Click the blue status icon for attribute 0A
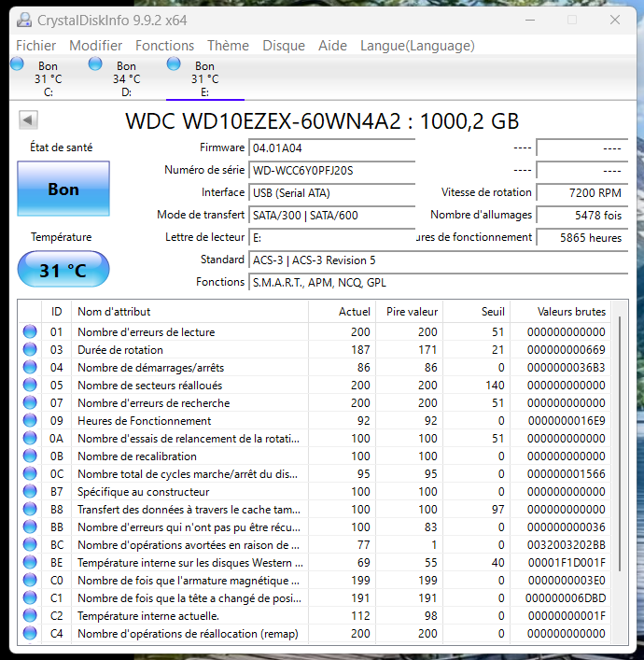Screen dimensions: 644x660 pyautogui.click(x=30, y=438)
